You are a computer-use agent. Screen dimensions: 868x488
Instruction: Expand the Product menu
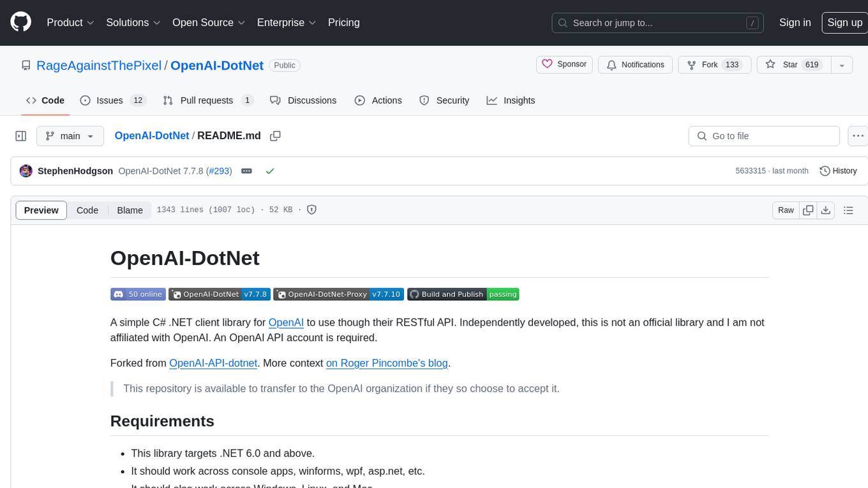pyautogui.click(x=70, y=22)
